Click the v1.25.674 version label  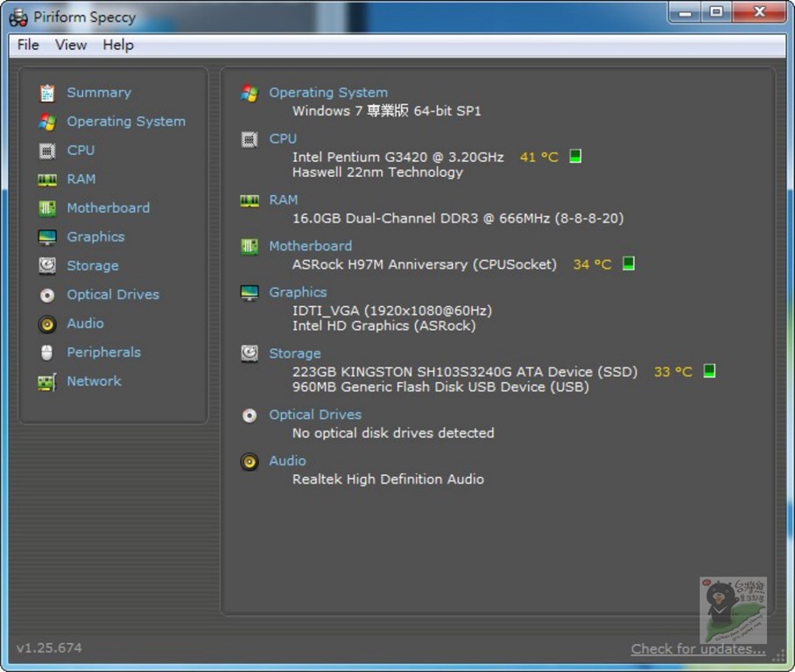tap(49, 648)
